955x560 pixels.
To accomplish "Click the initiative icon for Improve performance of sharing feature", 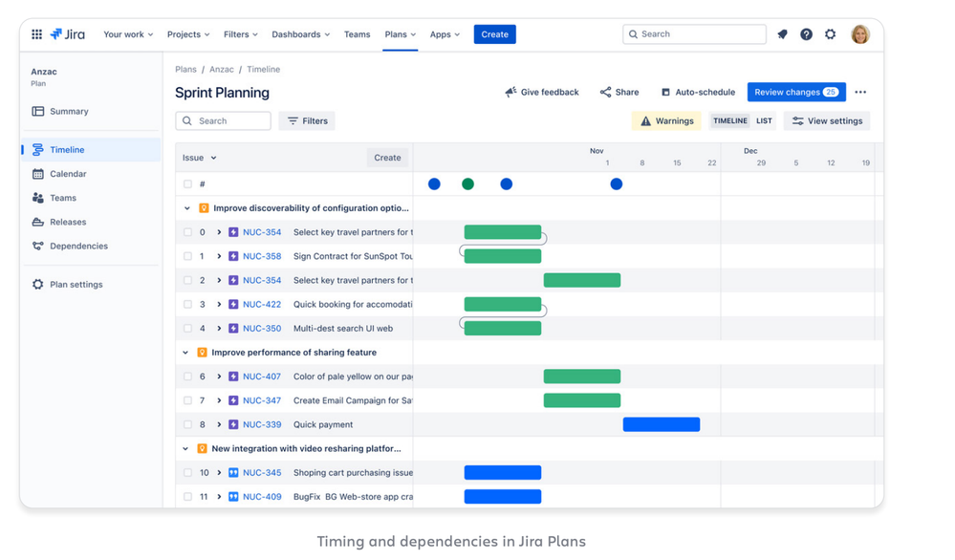I will pyautogui.click(x=203, y=353).
